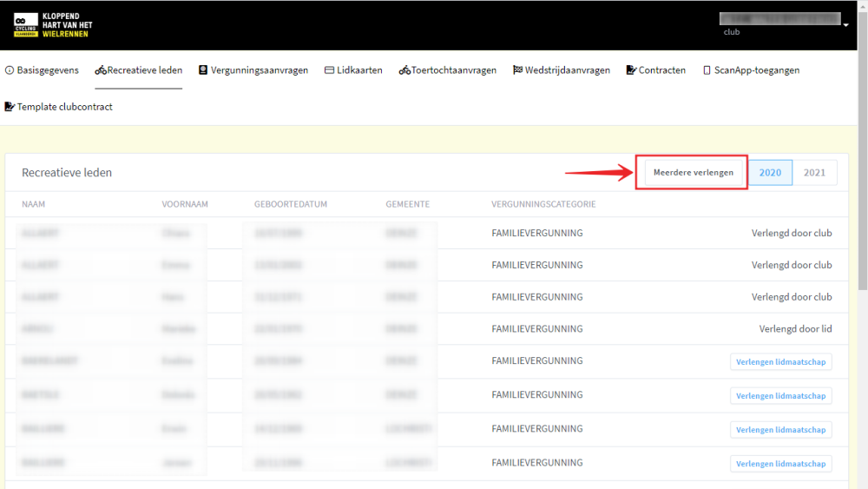Open Template clubcontract tab
The image size is (868, 489).
pyautogui.click(x=59, y=107)
